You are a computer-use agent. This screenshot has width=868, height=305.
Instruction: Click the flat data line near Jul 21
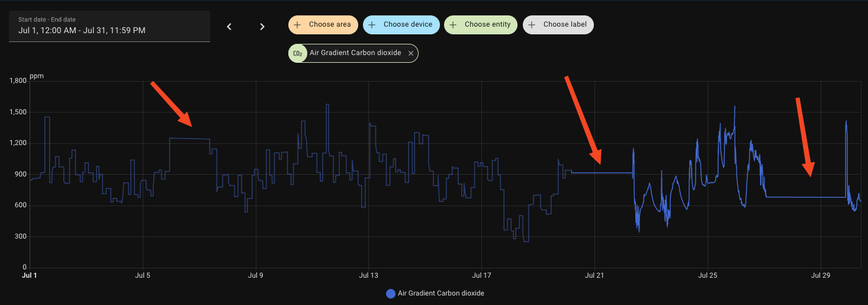coord(601,173)
